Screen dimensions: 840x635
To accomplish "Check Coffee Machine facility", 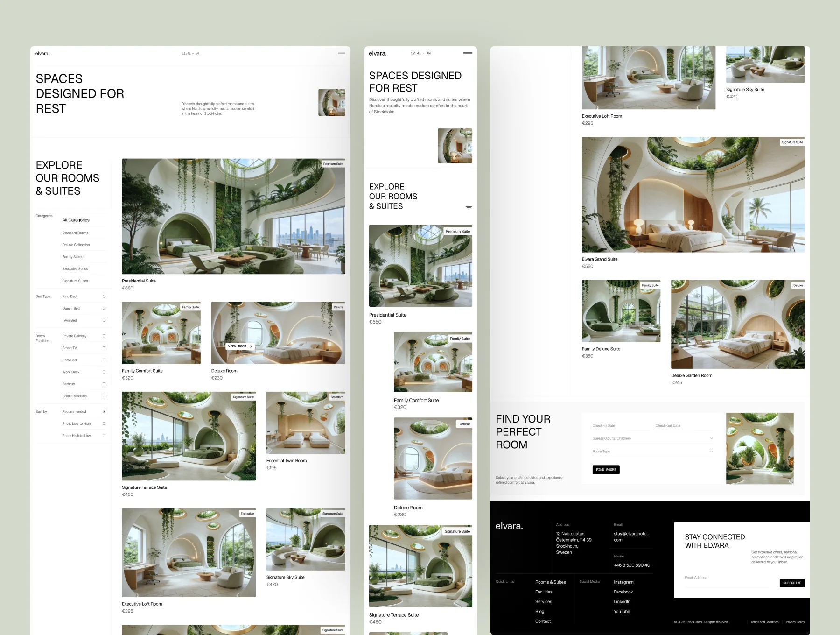I will 104,396.
